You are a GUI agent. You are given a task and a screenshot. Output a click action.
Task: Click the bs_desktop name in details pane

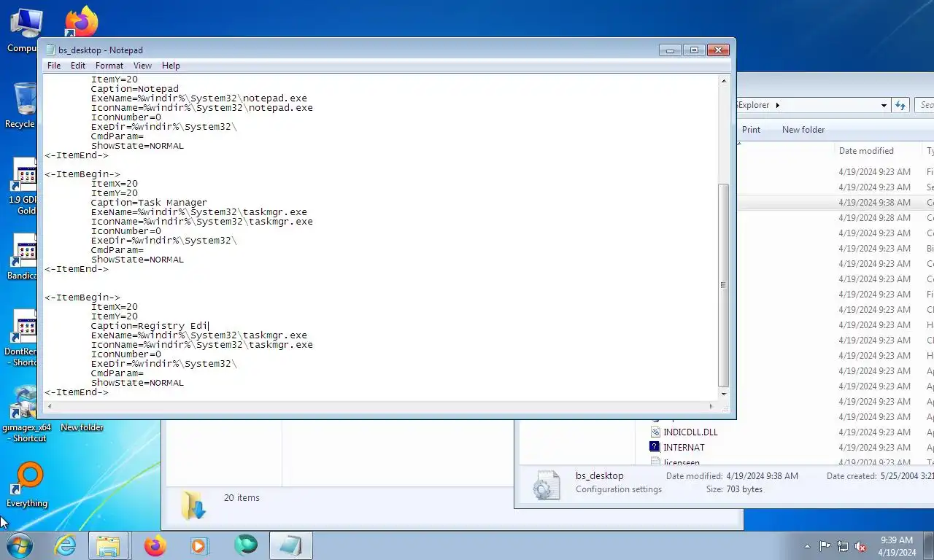(x=599, y=475)
